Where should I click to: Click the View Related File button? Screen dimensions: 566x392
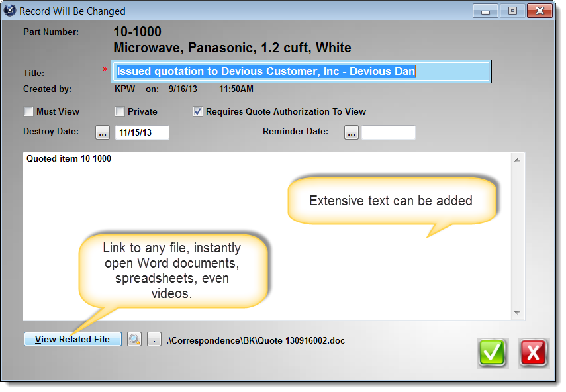click(x=72, y=340)
